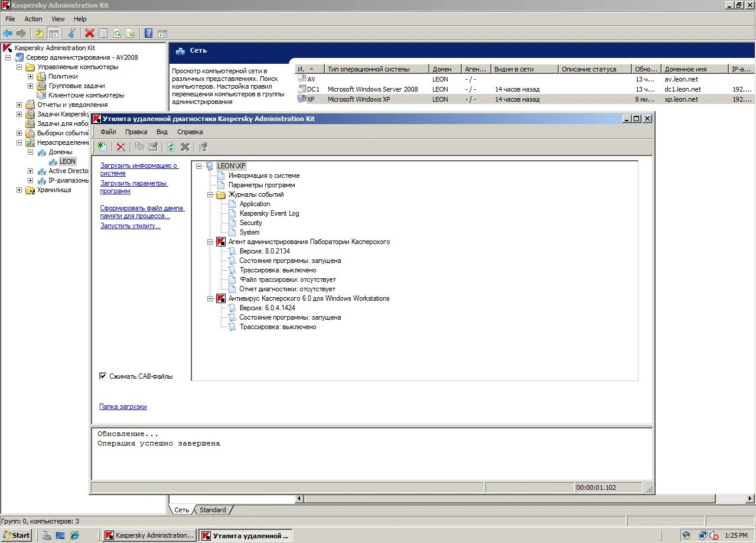Click the help icon in diagnostics utility toolbar

point(203,147)
